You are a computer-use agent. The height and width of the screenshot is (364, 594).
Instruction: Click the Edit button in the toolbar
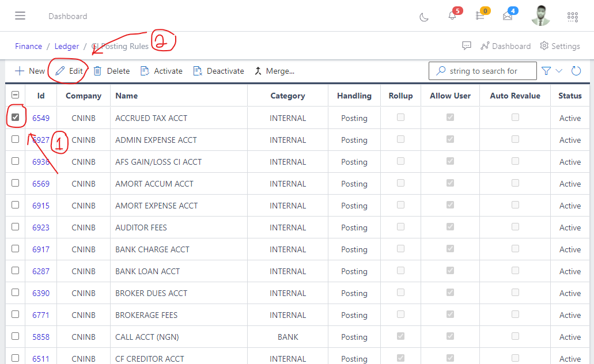pos(69,71)
